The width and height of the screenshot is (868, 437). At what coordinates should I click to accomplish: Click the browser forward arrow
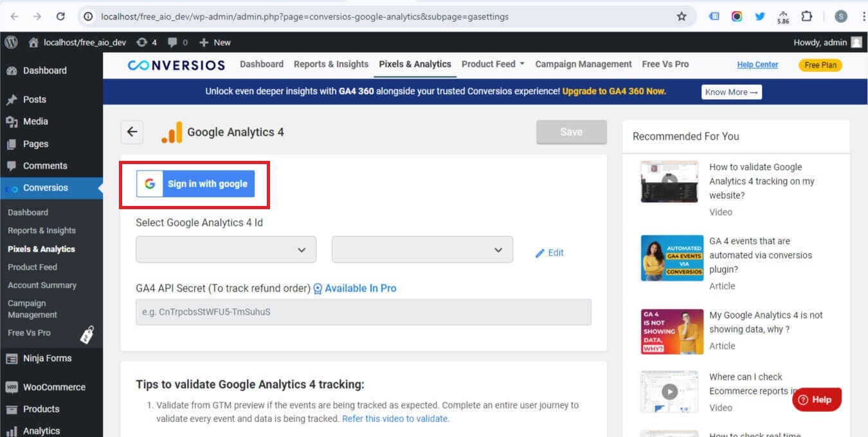[x=37, y=17]
